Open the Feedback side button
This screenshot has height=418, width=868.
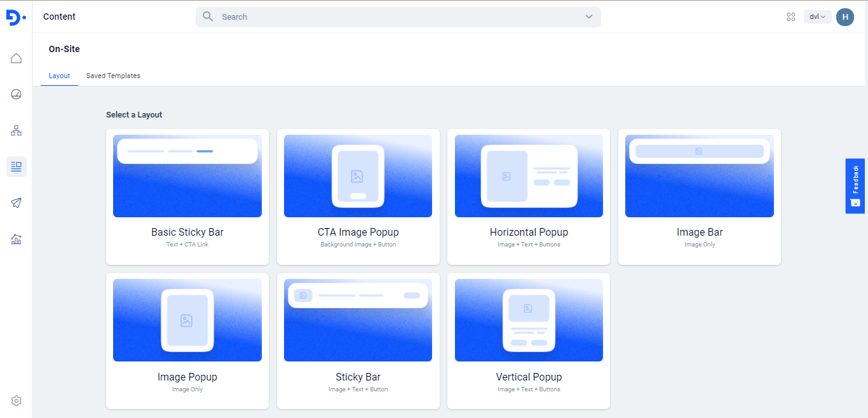pos(855,185)
